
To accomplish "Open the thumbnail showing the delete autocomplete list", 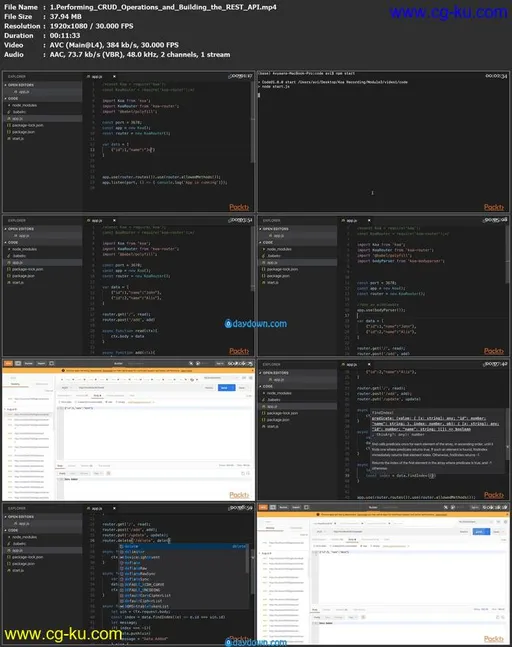I will pos(129,573).
